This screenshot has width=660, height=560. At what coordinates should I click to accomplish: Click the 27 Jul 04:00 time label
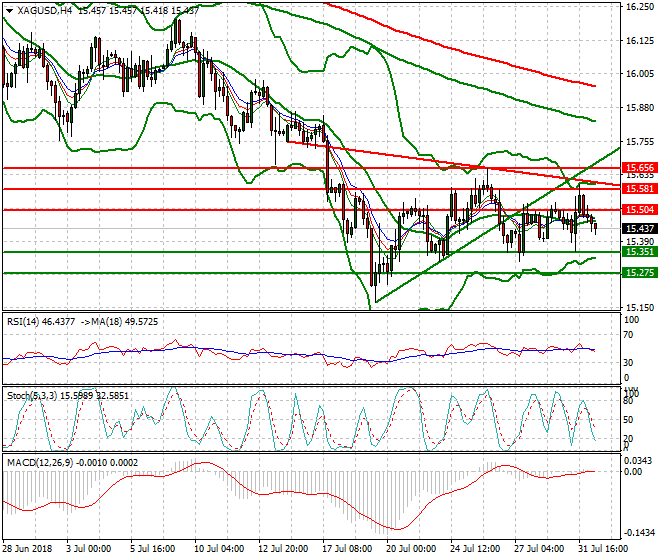[539, 549]
